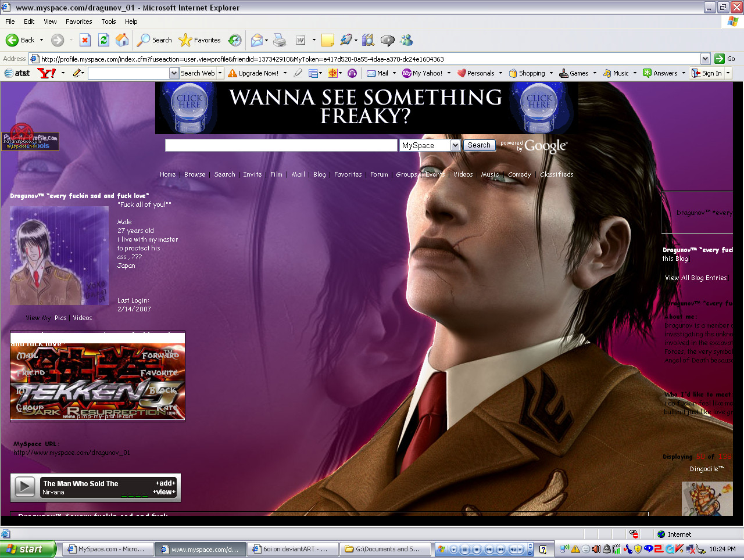744x560 pixels.
Task: Click the Messenger buddies icon
Action: pyautogui.click(x=406, y=40)
